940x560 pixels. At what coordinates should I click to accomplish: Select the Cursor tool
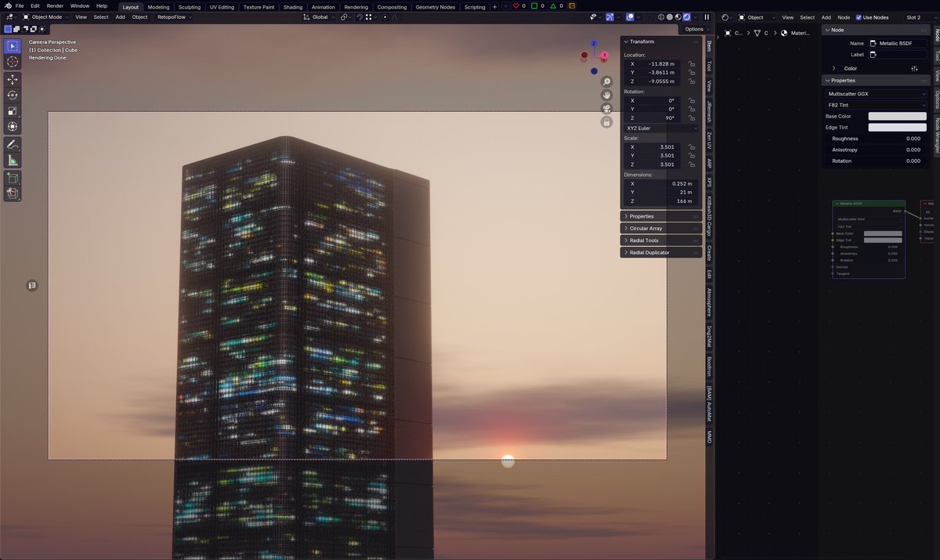pyautogui.click(x=13, y=62)
